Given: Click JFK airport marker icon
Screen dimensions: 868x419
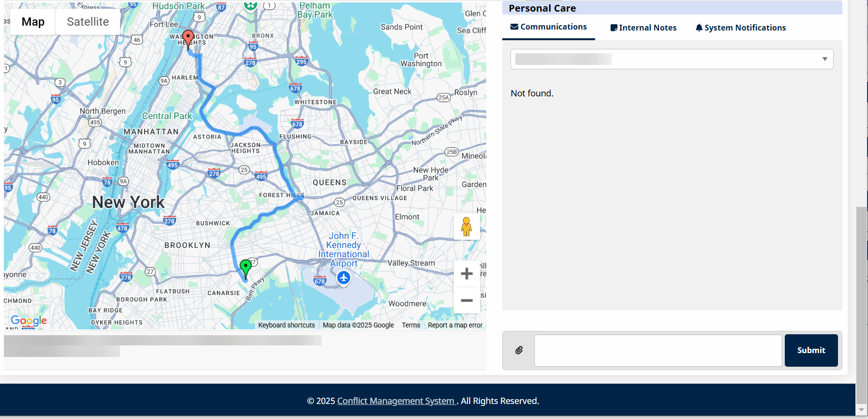Looking at the screenshot, I should point(344,278).
